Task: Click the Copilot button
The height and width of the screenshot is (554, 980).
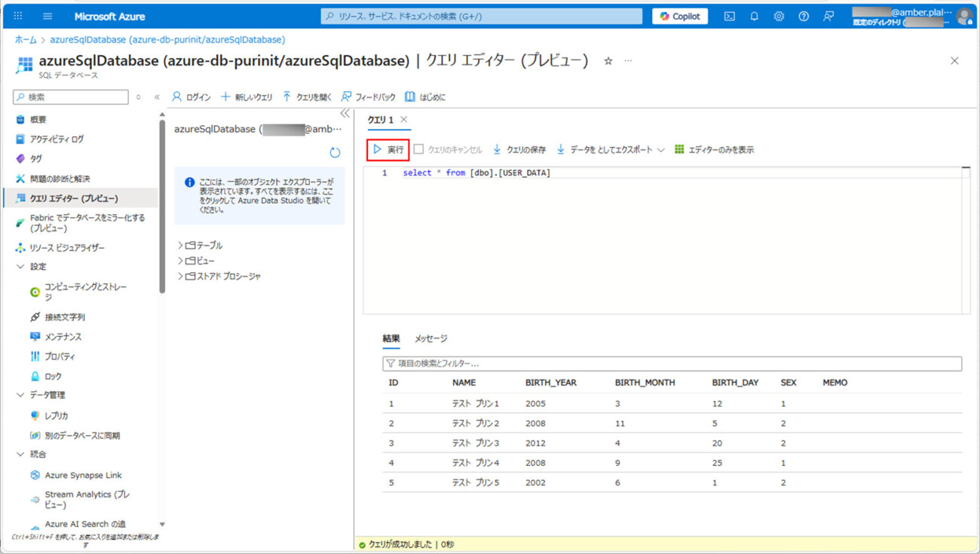Action: [x=679, y=16]
